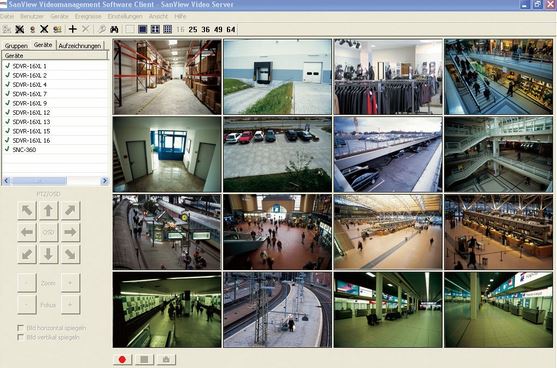This screenshot has height=368, width=557.
Task: Click the device list horizontal scrollbar thumb
Action: 39,181
